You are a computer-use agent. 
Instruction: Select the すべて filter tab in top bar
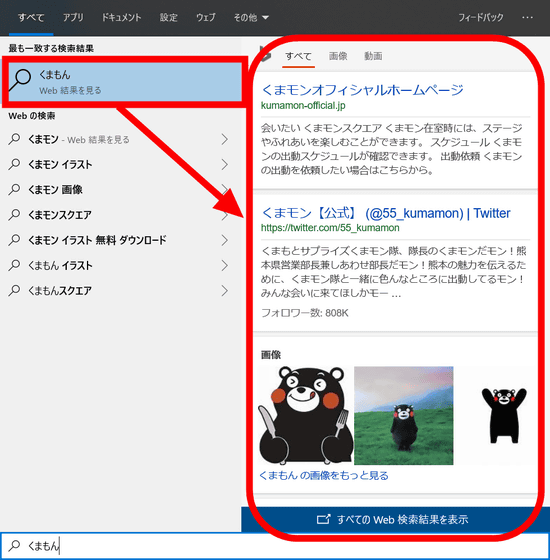[x=31, y=17]
